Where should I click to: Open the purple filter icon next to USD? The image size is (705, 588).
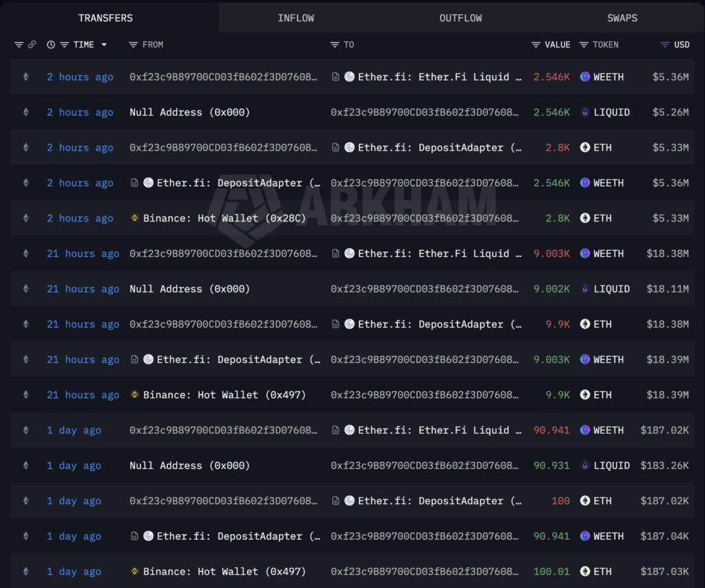coord(665,45)
